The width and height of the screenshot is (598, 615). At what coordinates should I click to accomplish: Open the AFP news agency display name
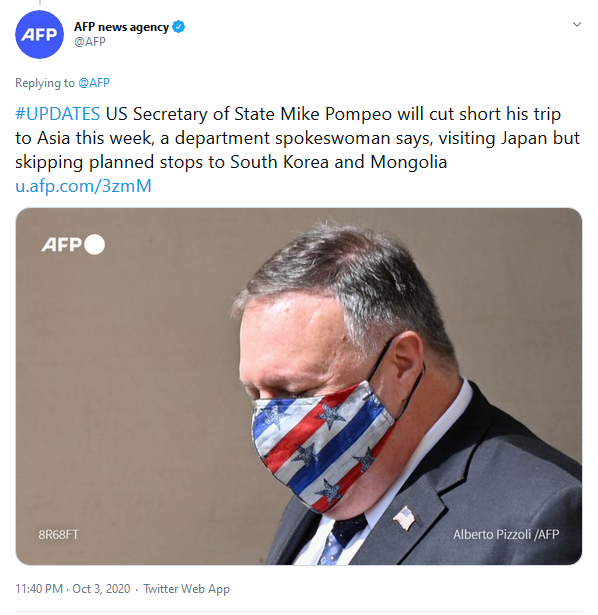click(122, 27)
